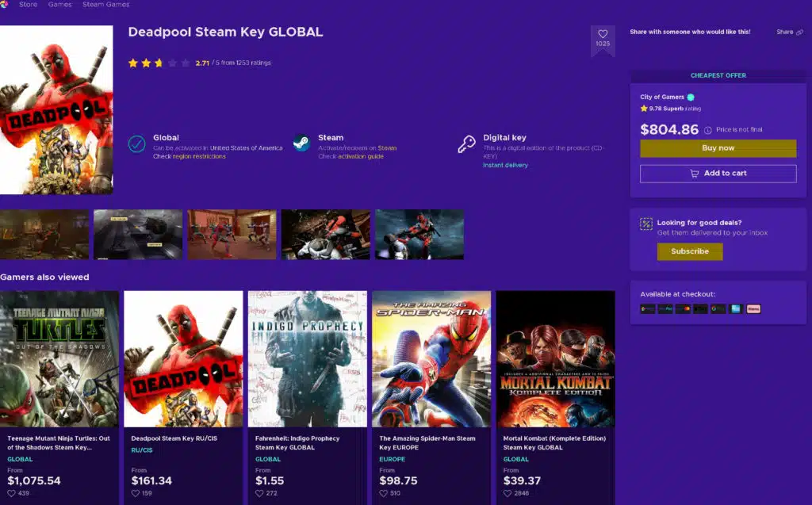
Task: Open the region restrictions link
Action: (199, 156)
